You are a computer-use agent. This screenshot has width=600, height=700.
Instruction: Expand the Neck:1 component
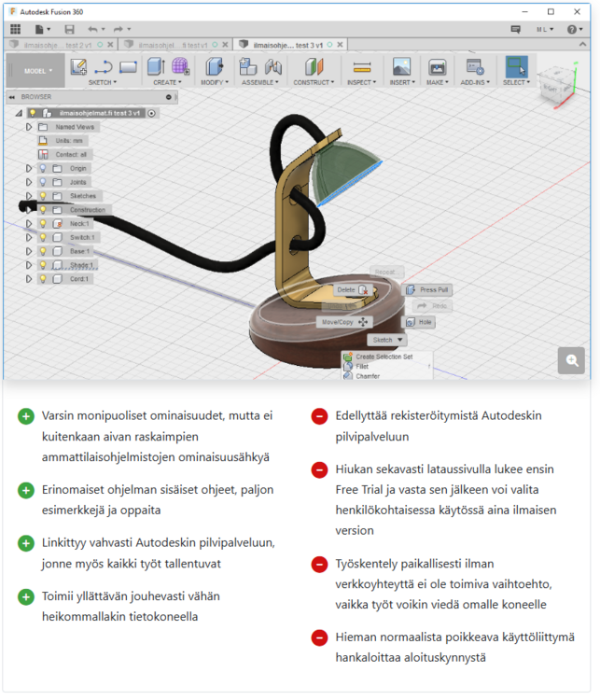[29, 224]
